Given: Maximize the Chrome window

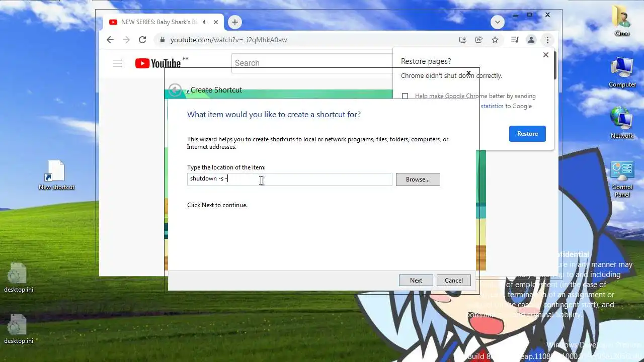Looking at the screenshot, I should click(530, 15).
